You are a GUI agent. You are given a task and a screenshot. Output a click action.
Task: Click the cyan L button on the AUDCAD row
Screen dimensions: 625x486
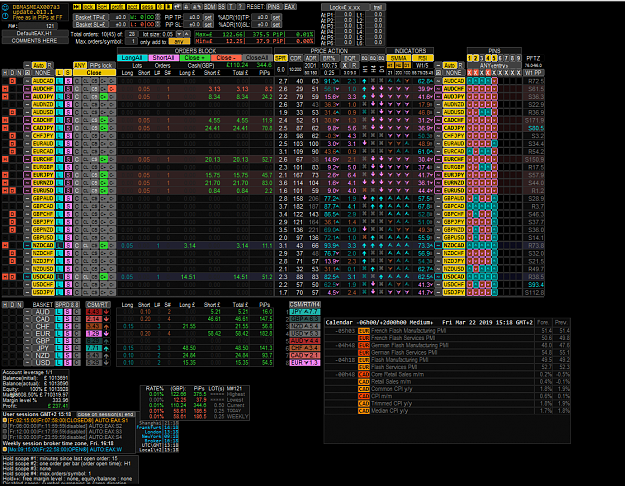[59, 81]
